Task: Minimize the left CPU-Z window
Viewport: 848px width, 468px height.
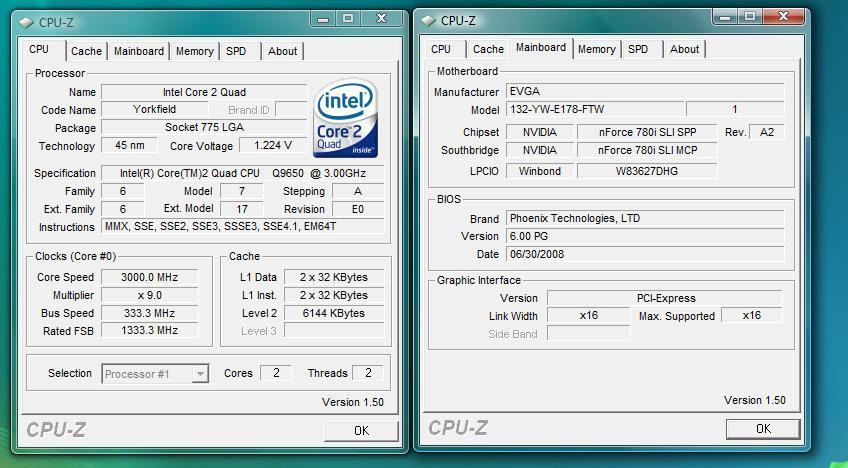Action: pos(323,18)
